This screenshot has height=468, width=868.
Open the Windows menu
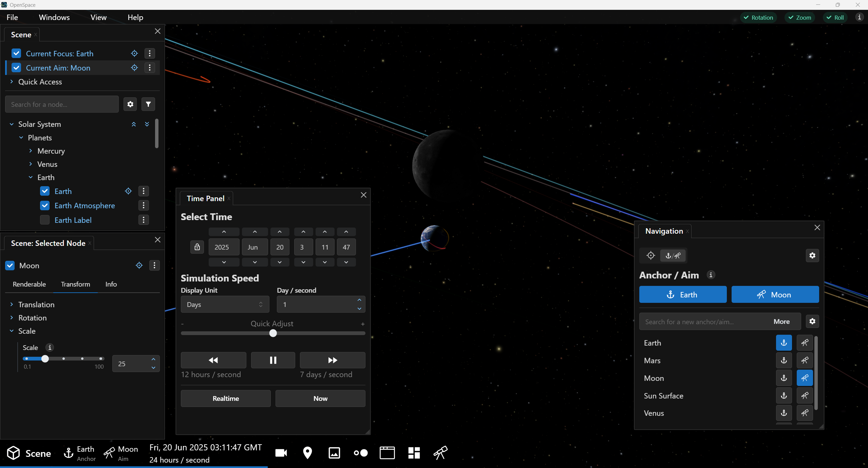[x=54, y=17]
